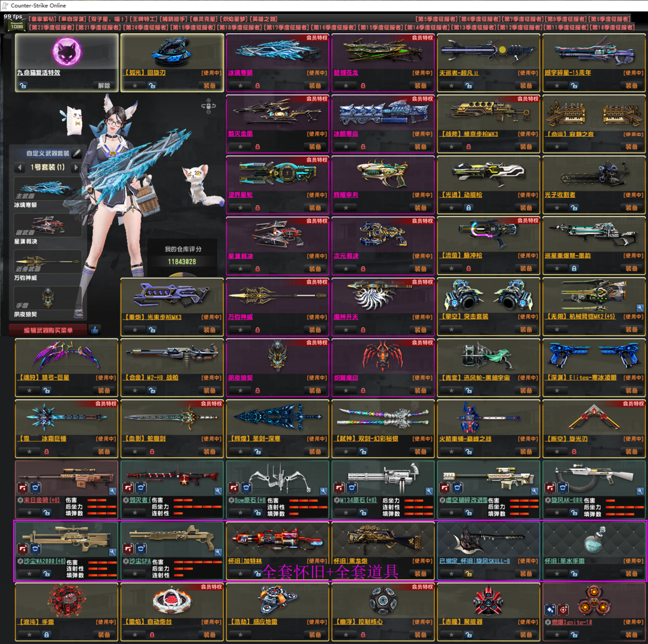Go to previous weapon set with left arrow
648x644 pixels.
coord(19,167)
